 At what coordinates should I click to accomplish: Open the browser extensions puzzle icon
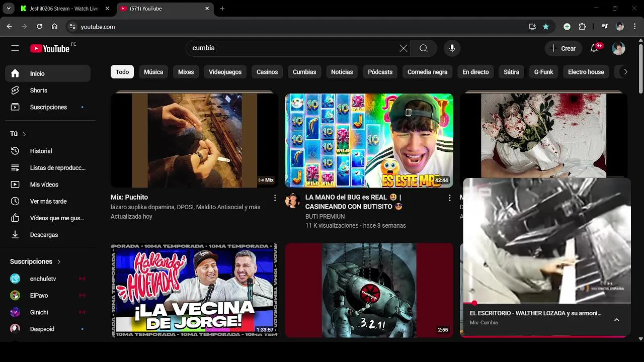(x=583, y=27)
